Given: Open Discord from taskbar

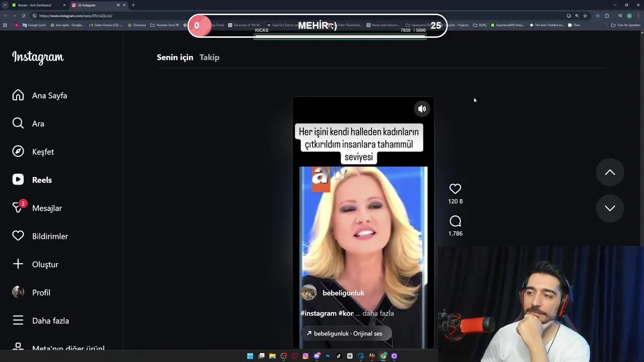Looking at the screenshot, I should tap(316, 356).
